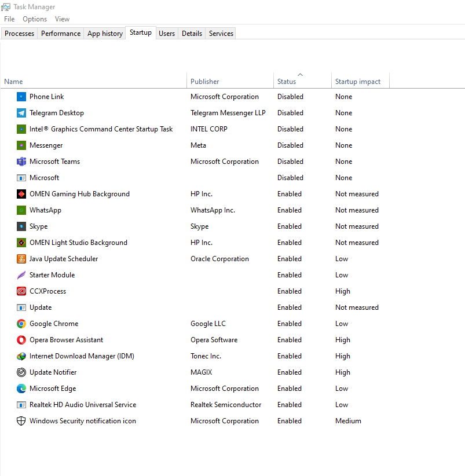Select the Opera Browser Assistant name

pyautogui.click(x=66, y=340)
